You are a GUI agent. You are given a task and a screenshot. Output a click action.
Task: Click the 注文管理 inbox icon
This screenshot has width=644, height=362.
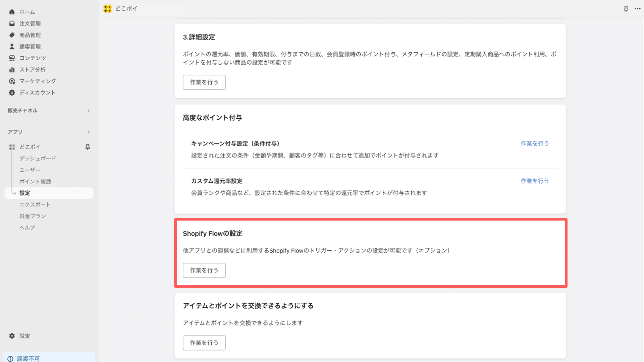pyautogui.click(x=12, y=23)
